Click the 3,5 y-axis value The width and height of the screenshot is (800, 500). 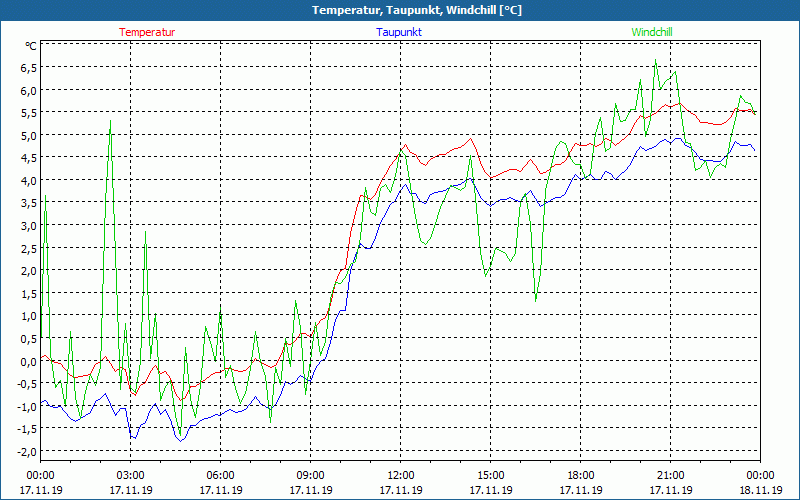pos(28,203)
